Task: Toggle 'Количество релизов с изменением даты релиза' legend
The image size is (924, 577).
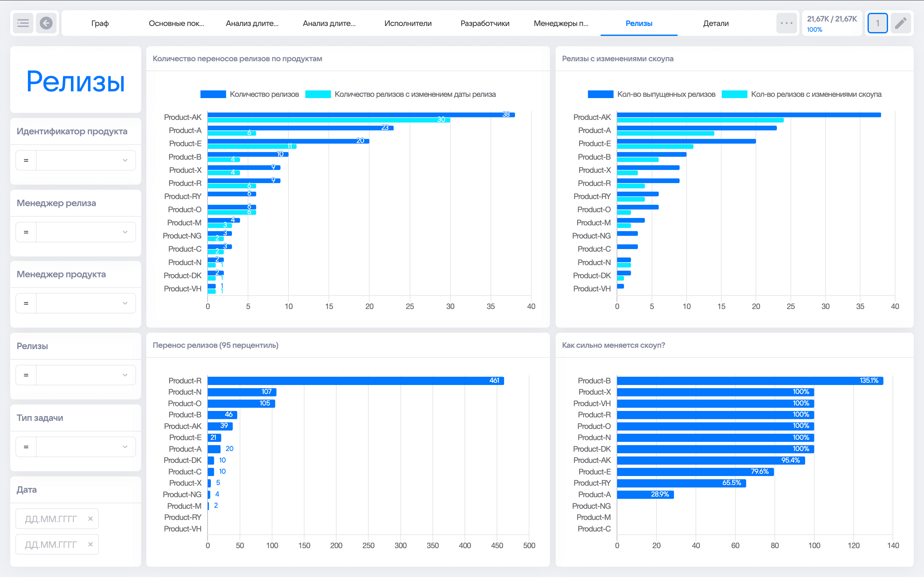Action: pos(415,94)
